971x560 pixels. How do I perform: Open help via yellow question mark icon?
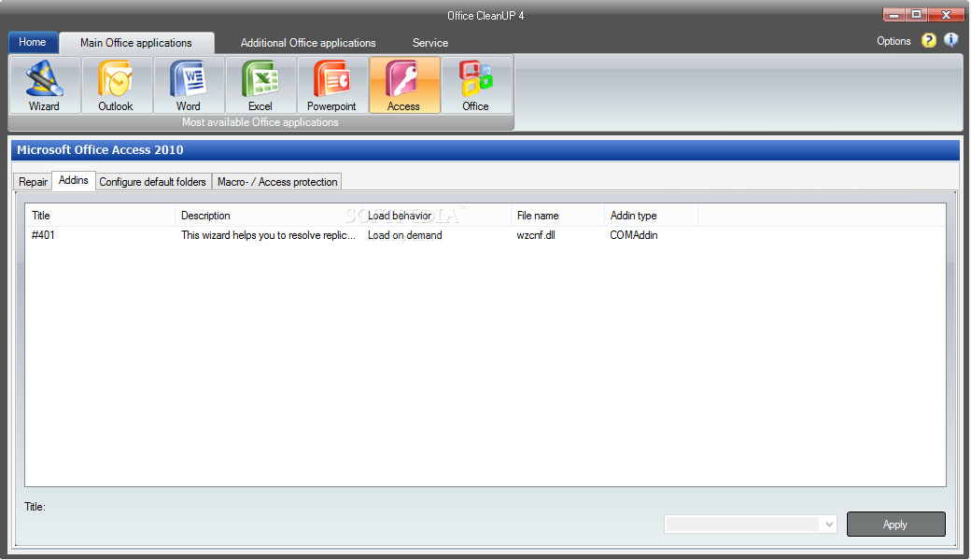point(928,41)
